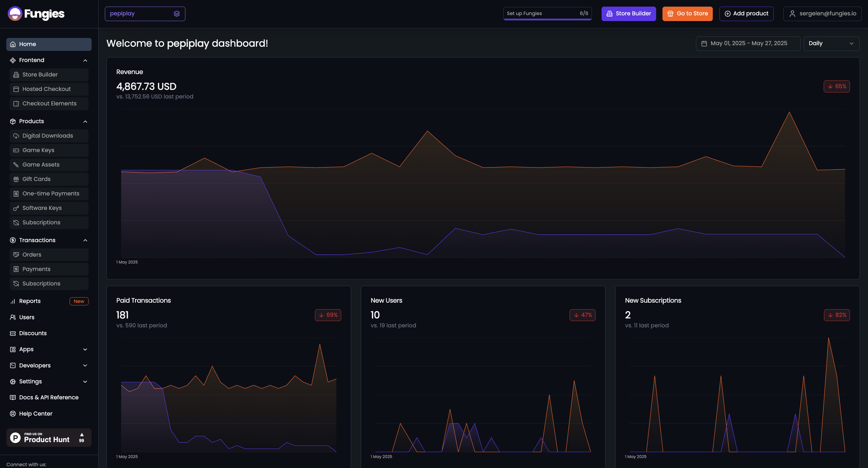This screenshot has width=868, height=468.
Task: Click the orange Go to Store button
Action: 687,14
